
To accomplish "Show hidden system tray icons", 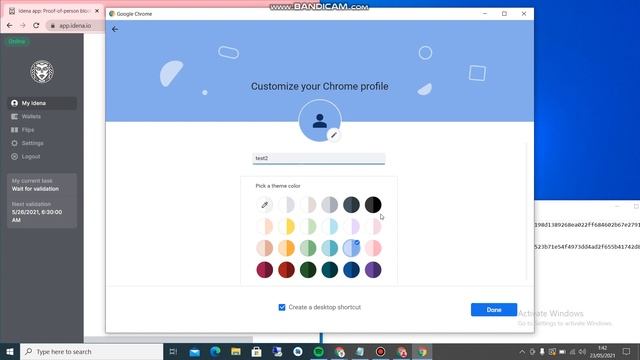I will pos(522,351).
